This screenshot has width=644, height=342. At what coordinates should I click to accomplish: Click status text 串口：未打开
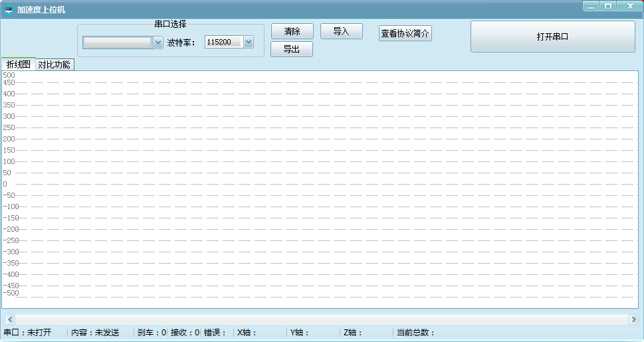(27, 333)
